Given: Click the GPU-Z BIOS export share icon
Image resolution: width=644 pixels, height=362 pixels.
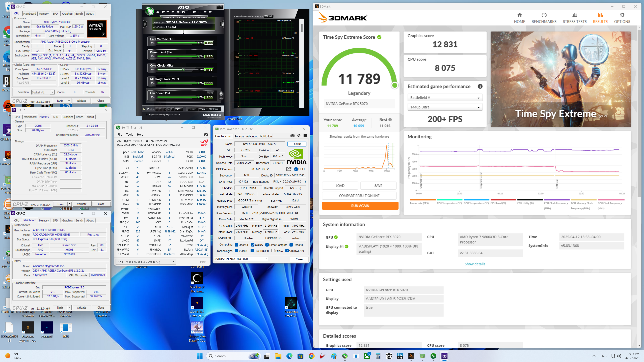Looking at the screenshot, I should (x=289, y=169).
